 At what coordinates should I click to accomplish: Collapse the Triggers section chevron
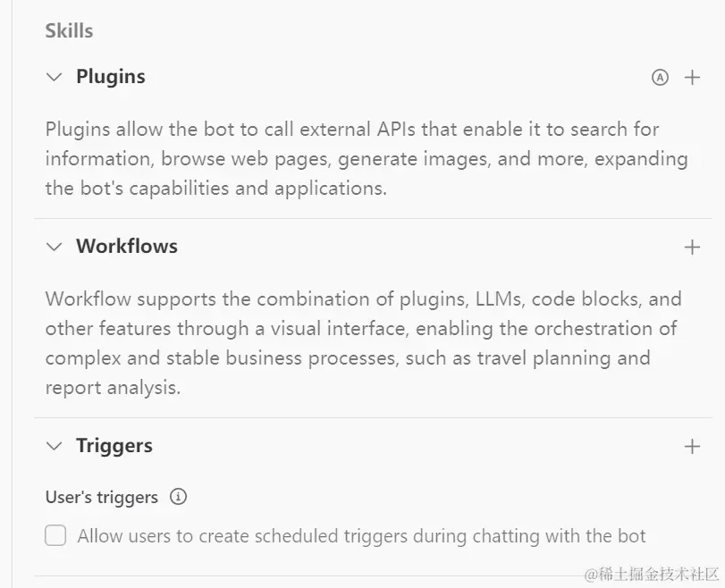click(x=55, y=446)
